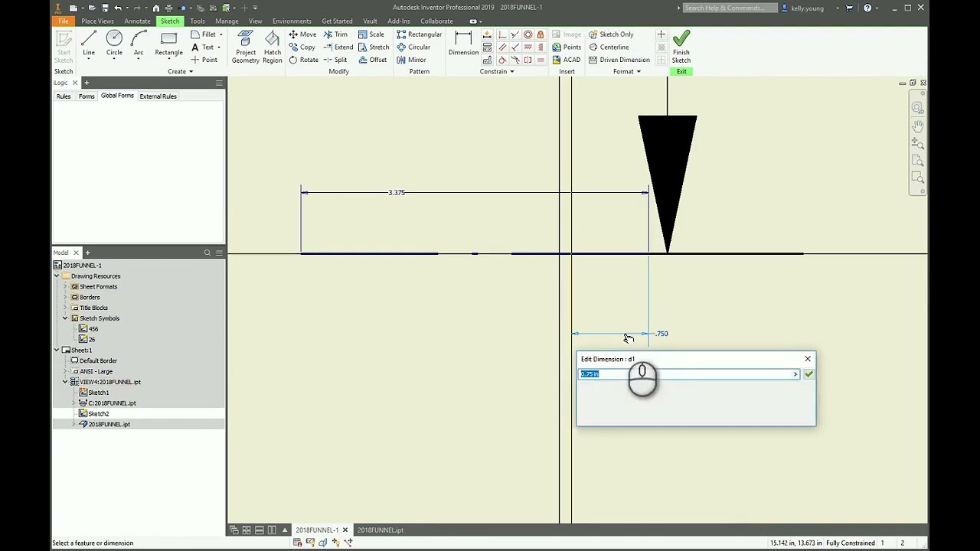This screenshot has height=551, width=980.
Task: Choose the Rectangular pattern tool
Action: point(419,34)
